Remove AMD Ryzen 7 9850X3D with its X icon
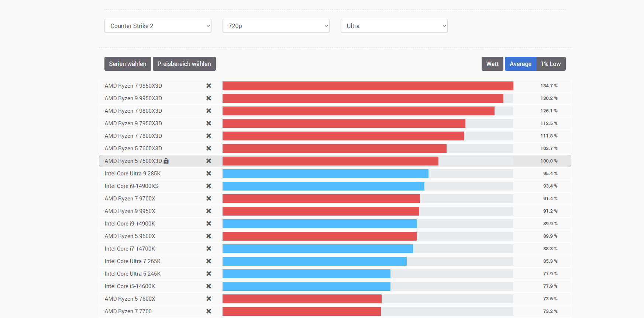Viewport: 644px width, 318px height. tap(209, 86)
